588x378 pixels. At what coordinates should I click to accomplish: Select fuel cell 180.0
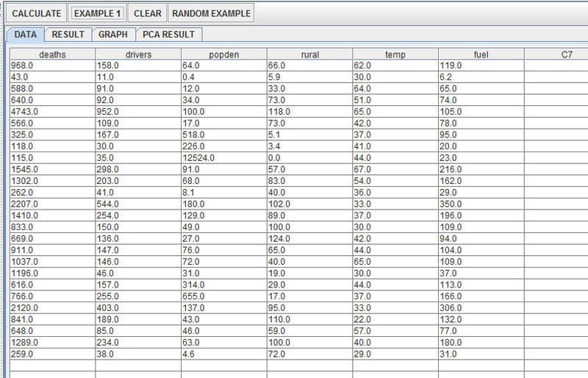click(481, 343)
